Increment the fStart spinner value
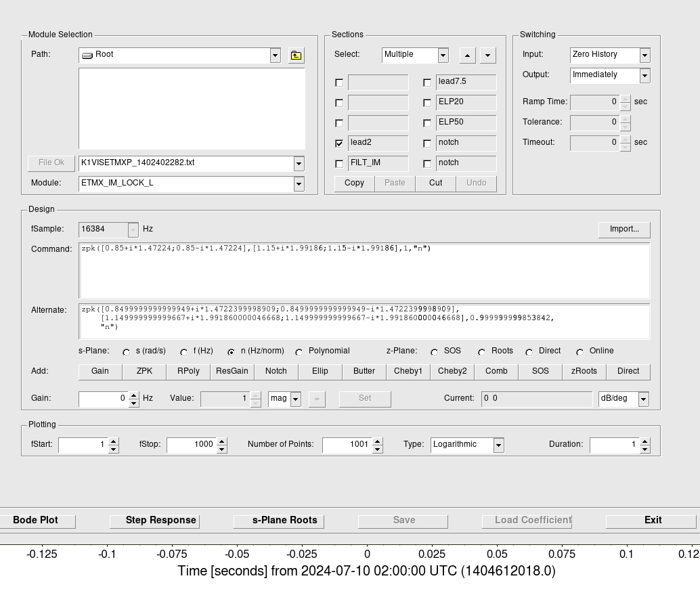The height and width of the screenshot is (589, 700). (114, 441)
